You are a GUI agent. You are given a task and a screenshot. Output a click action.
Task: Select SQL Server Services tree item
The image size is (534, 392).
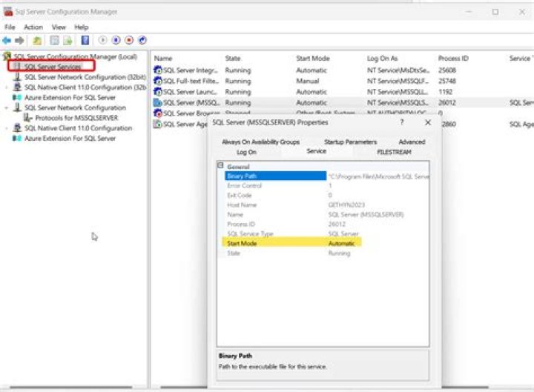pyautogui.click(x=53, y=67)
